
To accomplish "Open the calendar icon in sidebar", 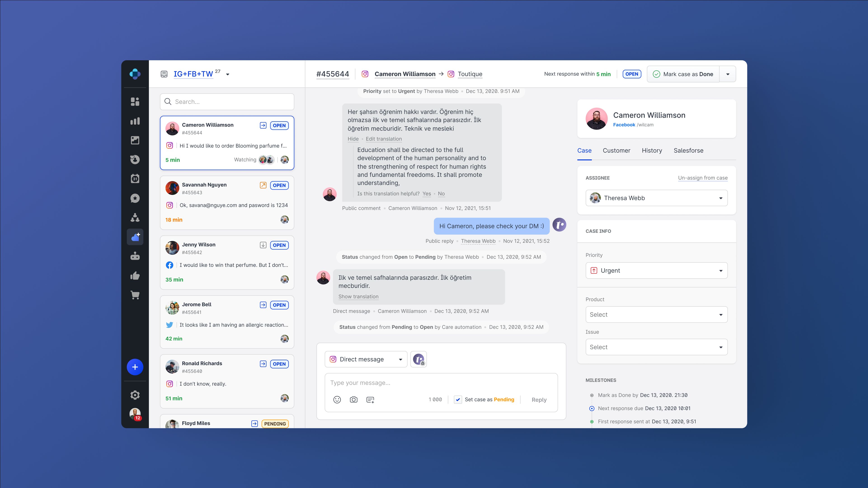I will pos(135,179).
